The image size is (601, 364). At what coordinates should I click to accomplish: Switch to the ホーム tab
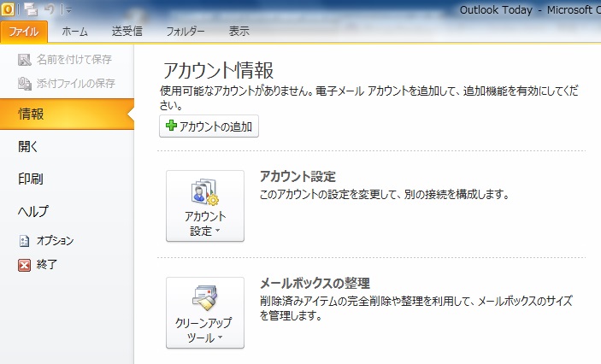tap(74, 32)
